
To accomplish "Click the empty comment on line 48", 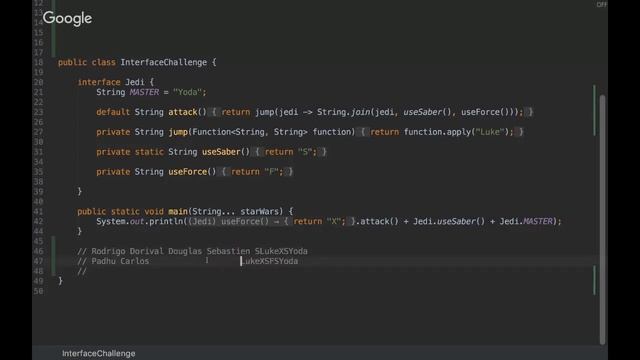I will point(82,271).
